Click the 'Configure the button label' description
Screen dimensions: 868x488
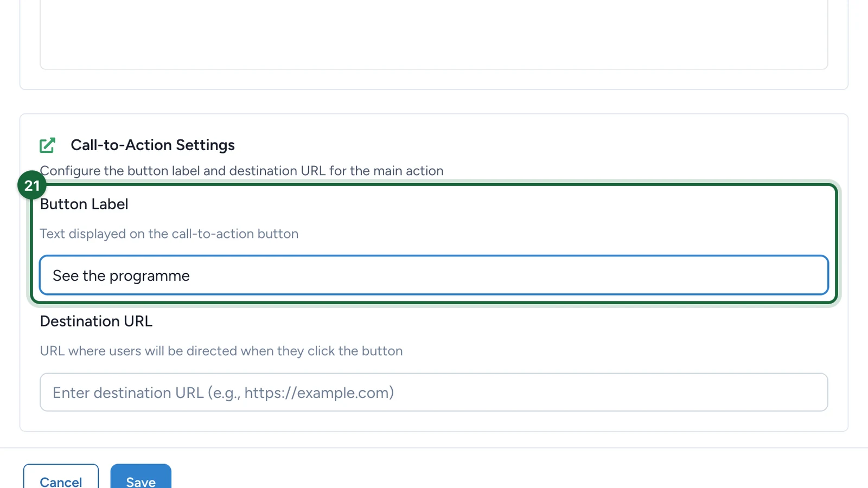241,171
